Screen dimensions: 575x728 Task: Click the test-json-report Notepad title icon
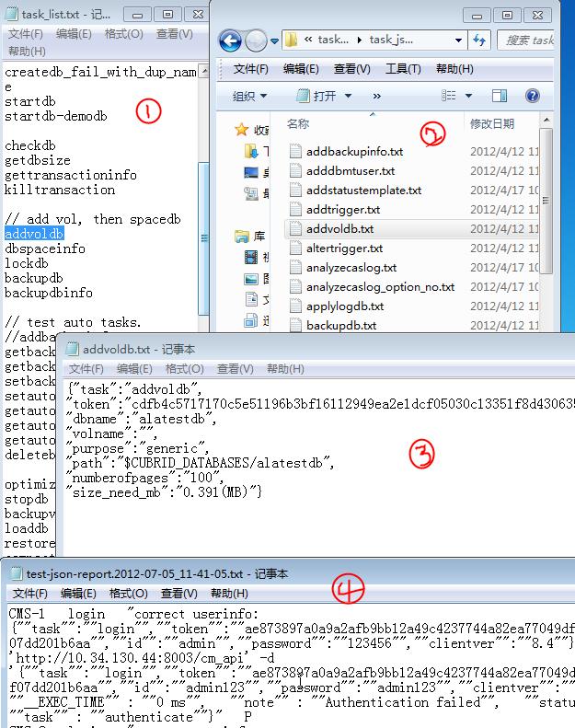17,573
